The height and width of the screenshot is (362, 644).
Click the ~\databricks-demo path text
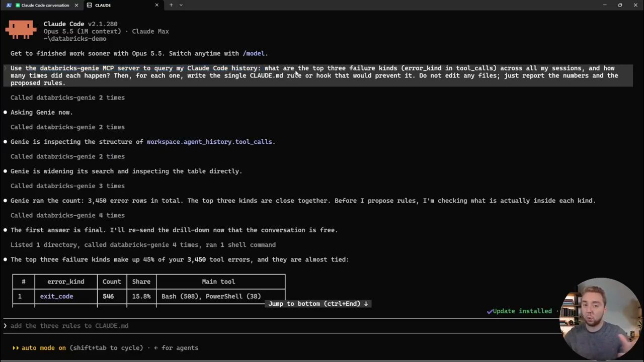click(x=75, y=39)
